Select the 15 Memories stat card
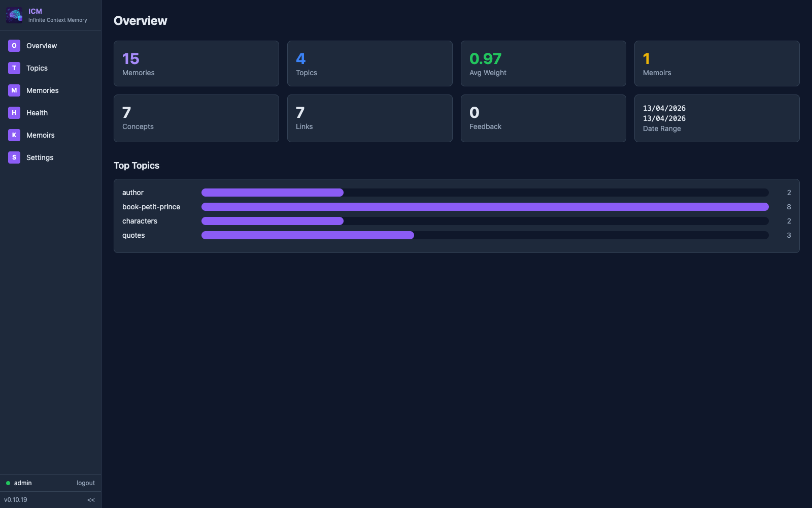The width and height of the screenshot is (812, 508). pos(196,63)
